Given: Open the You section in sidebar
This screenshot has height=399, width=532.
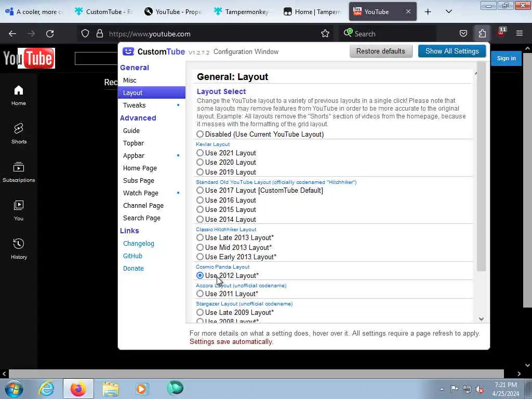Looking at the screenshot, I should coord(19,210).
